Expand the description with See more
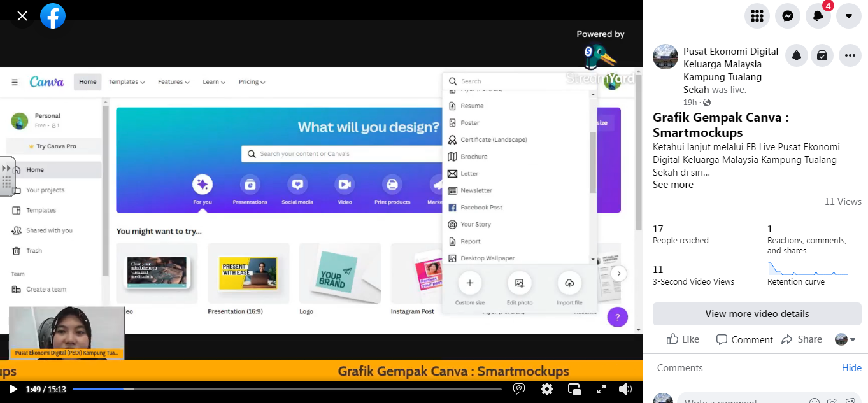This screenshot has height=403, width=868. 673,185
